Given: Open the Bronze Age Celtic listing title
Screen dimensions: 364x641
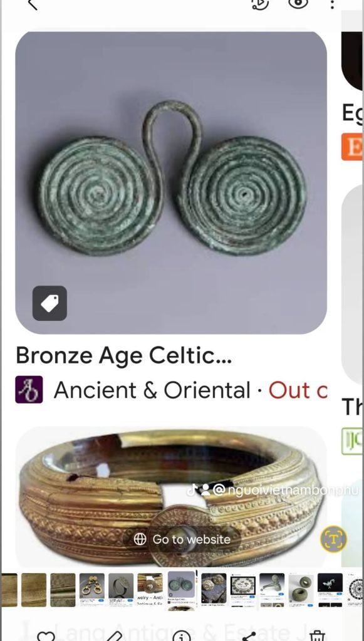Looking at the screenshot, I should point(124,355).
